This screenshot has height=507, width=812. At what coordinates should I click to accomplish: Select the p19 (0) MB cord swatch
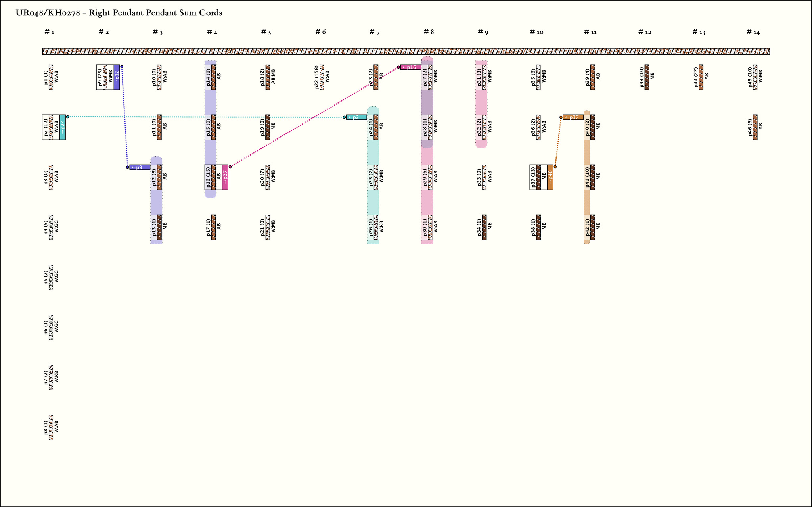pos(268,127)
